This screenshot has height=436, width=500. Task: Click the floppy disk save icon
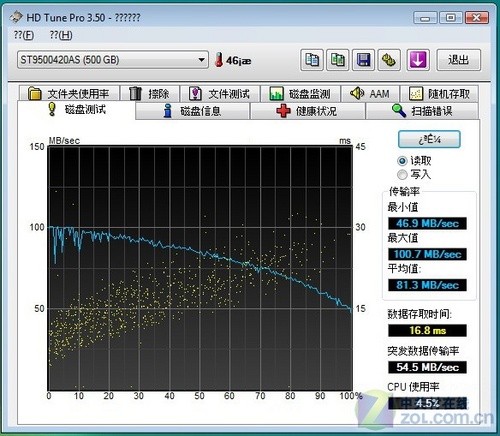point(363,60)
